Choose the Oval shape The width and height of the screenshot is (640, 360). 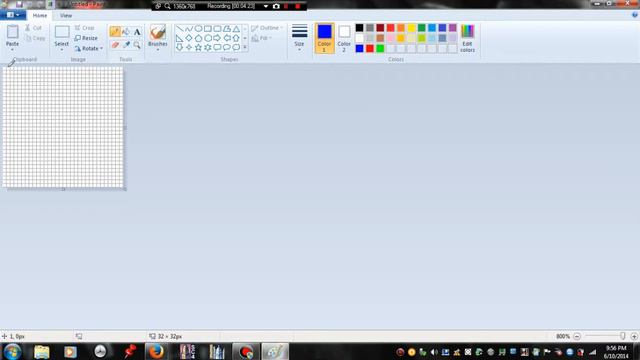(x=198, y=29)
